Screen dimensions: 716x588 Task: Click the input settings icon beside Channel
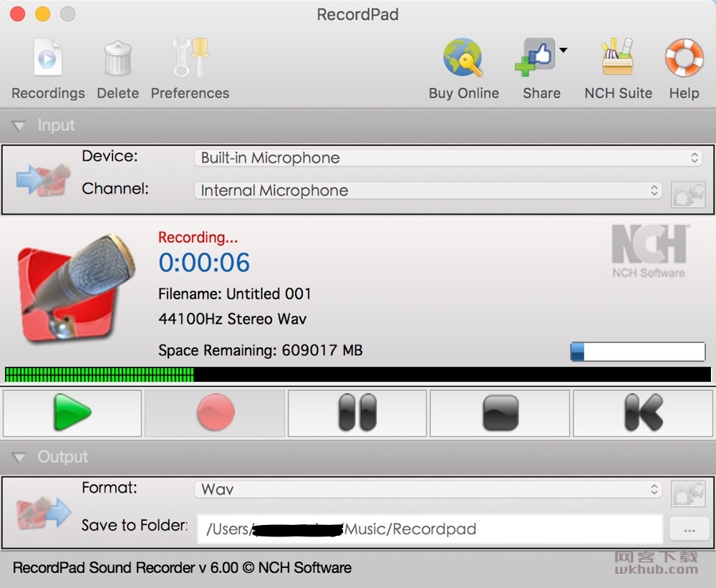click(688, 194)
